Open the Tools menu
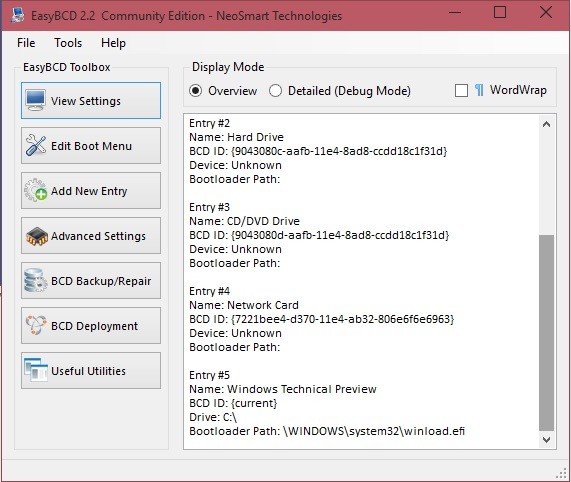This screenshot has height=482, width=571. [68, 43]
